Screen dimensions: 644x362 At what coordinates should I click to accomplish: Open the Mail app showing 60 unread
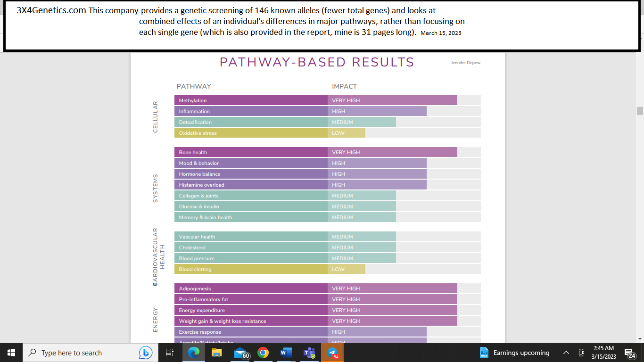[241, 353]
